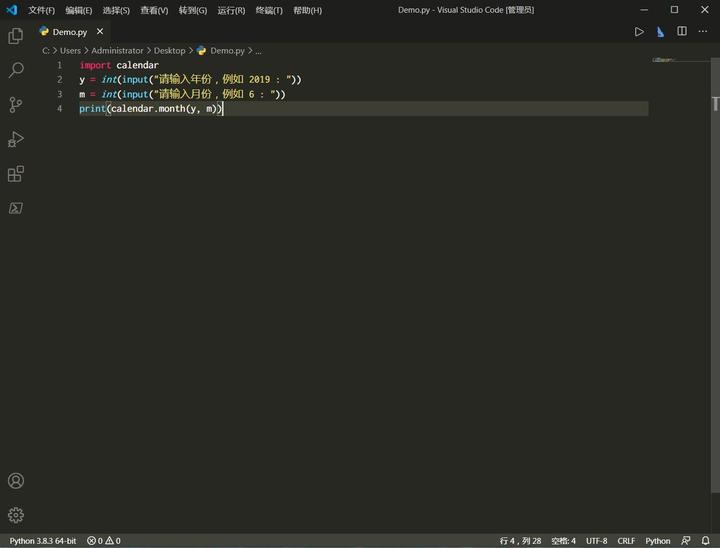Open the 文件(F) menu
720x548 pixels.
[41, 10]
